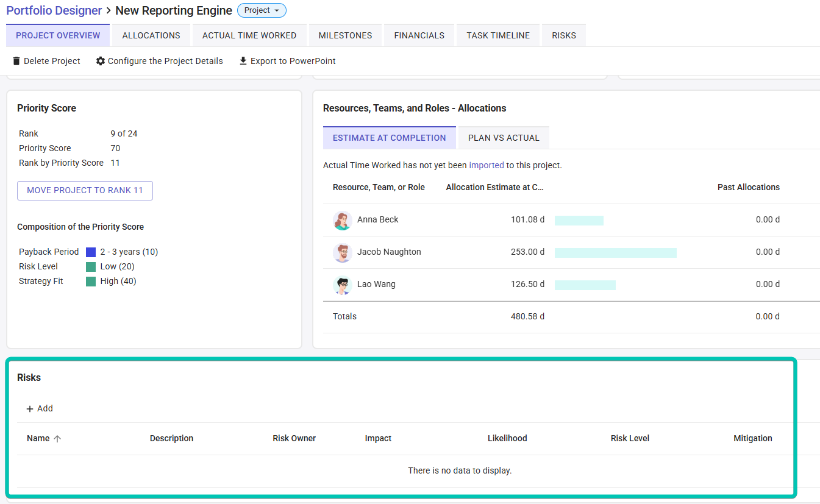The width and height of the screenshot is (820, 504).
Task: Click the Risk Level column header
Action: pos(630,438)
